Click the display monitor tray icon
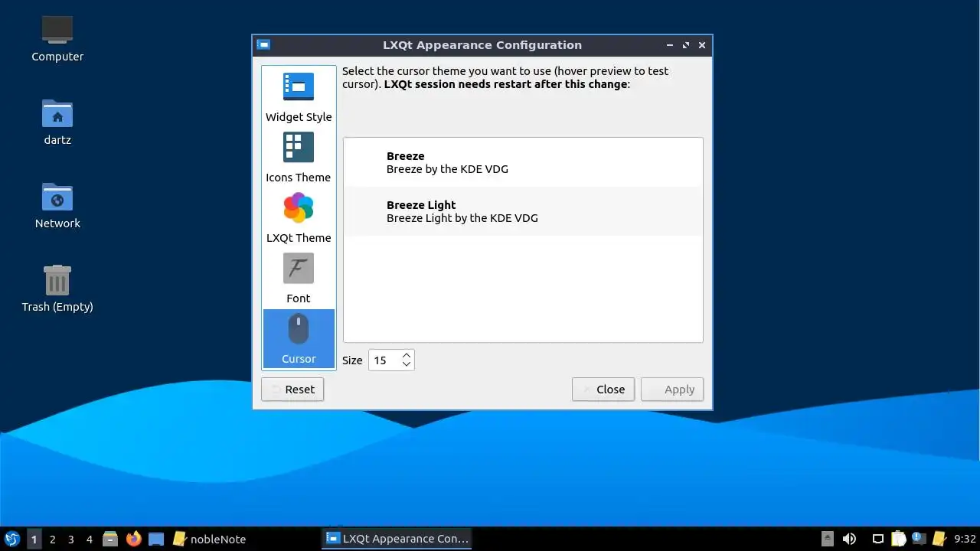 click(x=878, y=539)
